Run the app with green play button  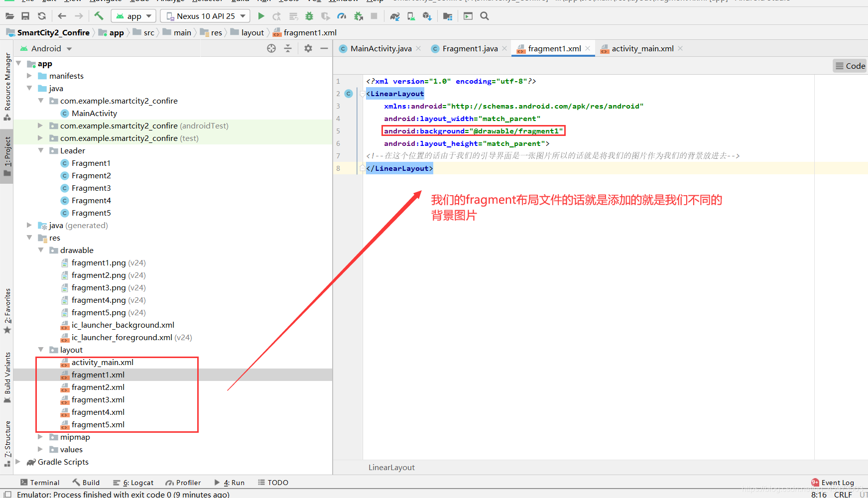[x=261, y=16]
